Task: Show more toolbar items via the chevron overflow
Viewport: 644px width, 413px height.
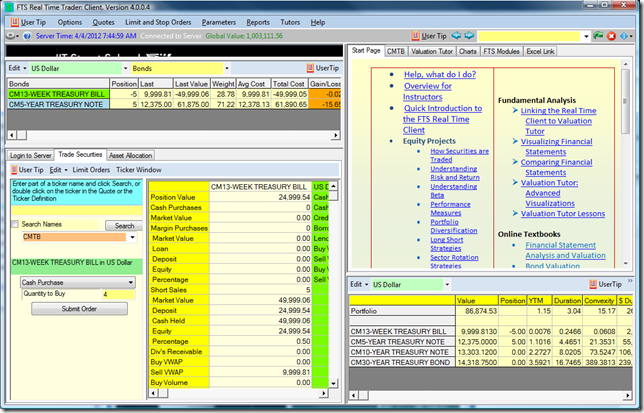Action: (x=630, y=281)
